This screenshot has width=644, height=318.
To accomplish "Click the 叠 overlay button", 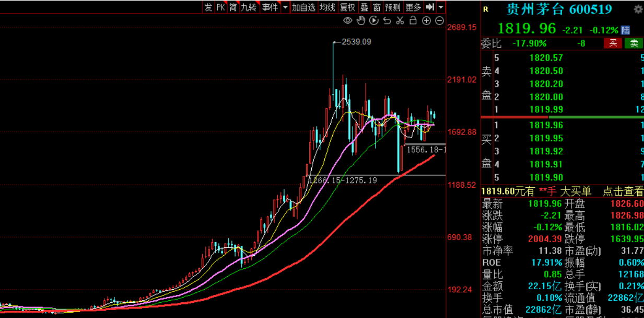I will click(364, 7).
